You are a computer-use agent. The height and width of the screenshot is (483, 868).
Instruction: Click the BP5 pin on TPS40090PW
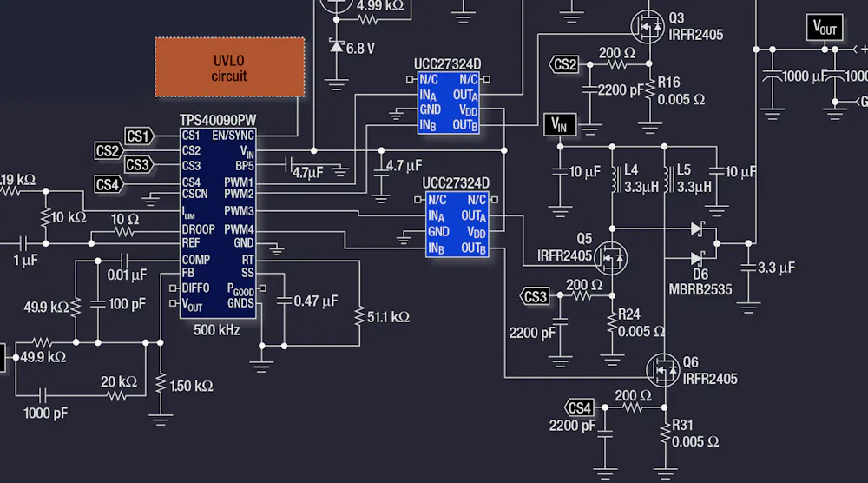(245, 166)
